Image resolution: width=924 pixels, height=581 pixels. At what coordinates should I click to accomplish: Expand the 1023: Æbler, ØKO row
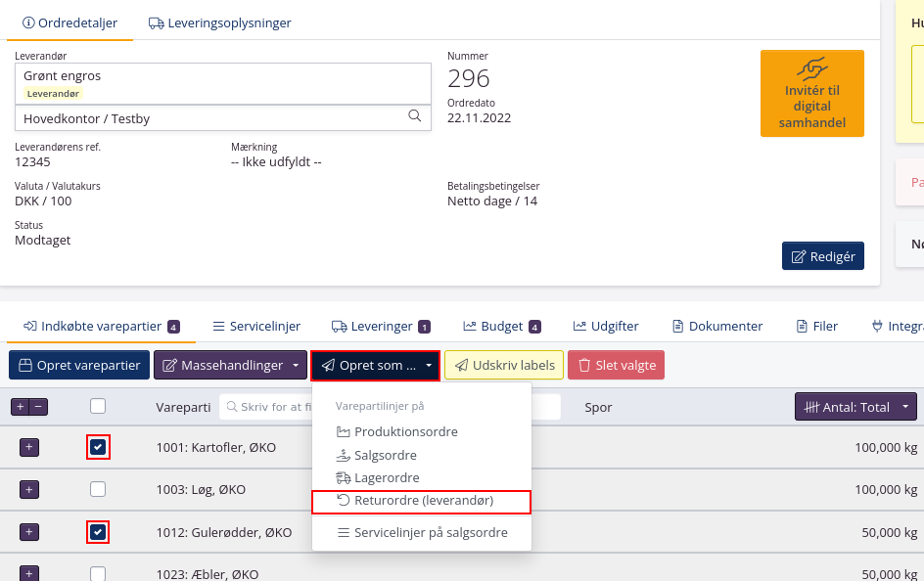tap(28, 574)
